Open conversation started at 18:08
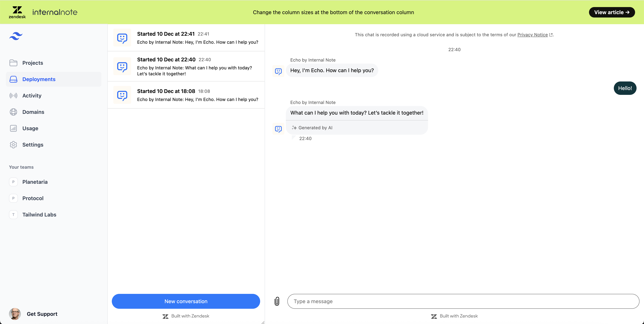The image size is (644, 324). pos(186,95)
